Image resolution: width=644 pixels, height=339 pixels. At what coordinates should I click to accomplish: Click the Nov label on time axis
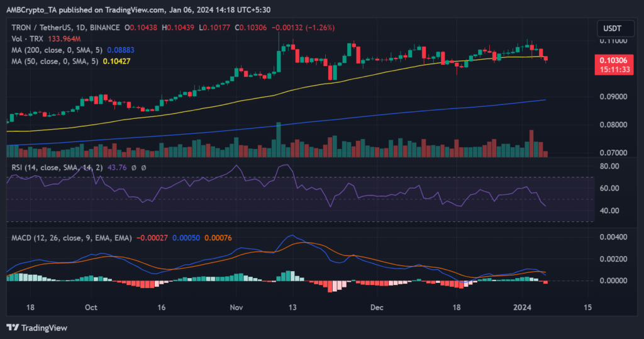[236, 308]
